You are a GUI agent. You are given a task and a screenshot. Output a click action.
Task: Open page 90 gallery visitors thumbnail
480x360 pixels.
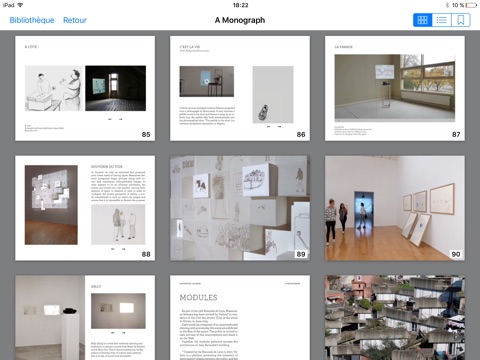(x=395, y=208)
